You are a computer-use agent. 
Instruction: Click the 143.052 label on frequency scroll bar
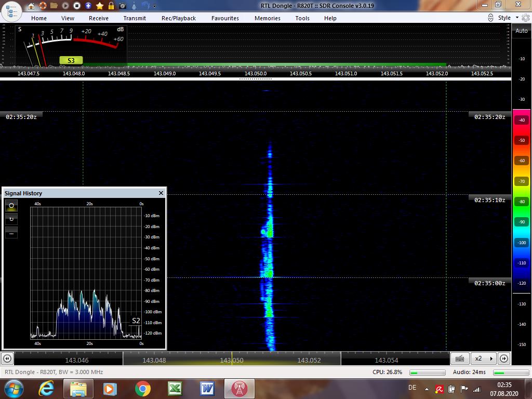click(x=309, y=361)
